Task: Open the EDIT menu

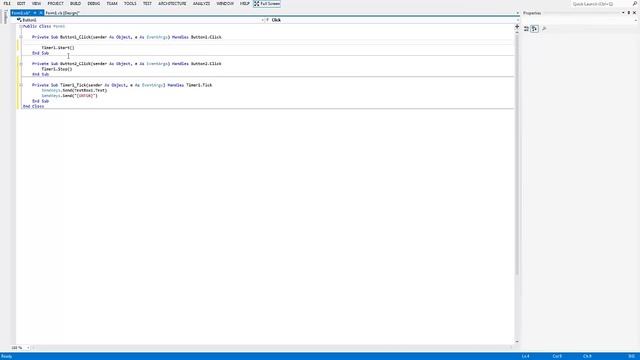Action: [x=21, y=3]
